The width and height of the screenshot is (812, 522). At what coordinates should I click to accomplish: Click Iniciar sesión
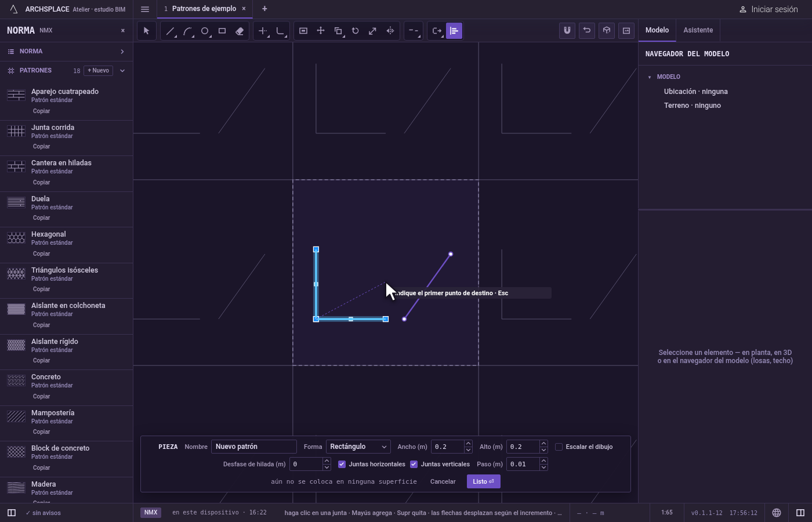768,9
